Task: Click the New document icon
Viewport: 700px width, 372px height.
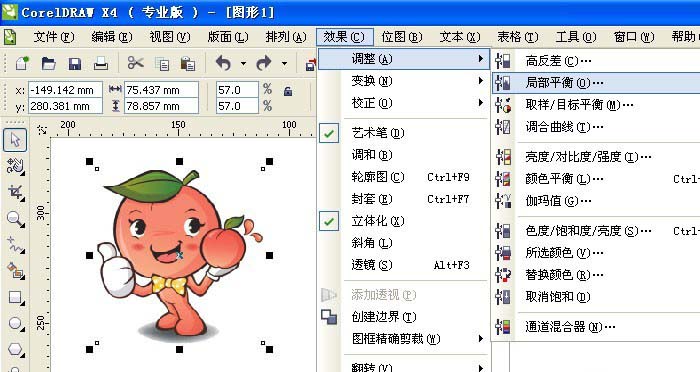Action: (x=22, y=63)
